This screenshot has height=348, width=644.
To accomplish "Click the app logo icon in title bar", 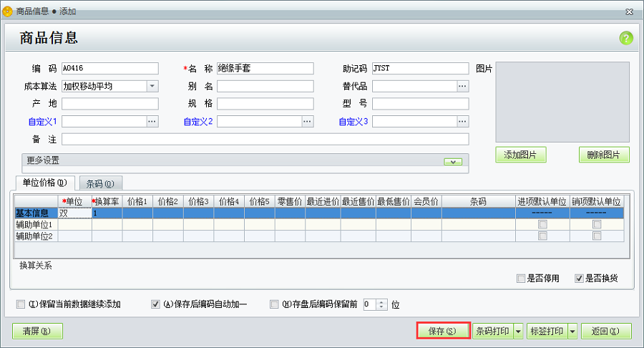I will click(x=7, y=11).
